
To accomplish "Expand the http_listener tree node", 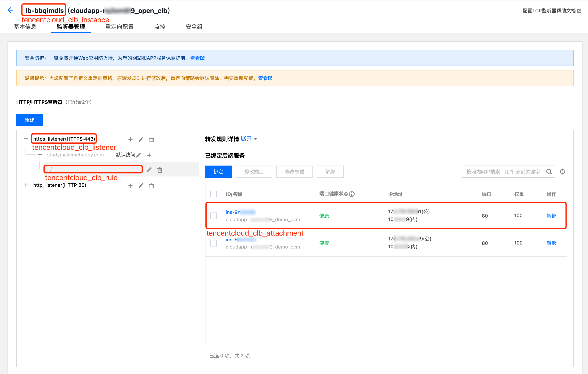I will [26, 185].
